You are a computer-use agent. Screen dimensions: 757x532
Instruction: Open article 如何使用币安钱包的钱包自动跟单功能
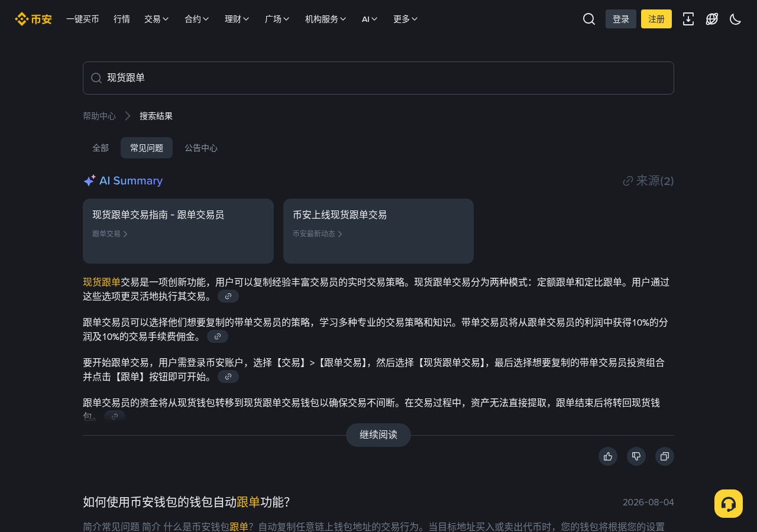pos(186,502)
